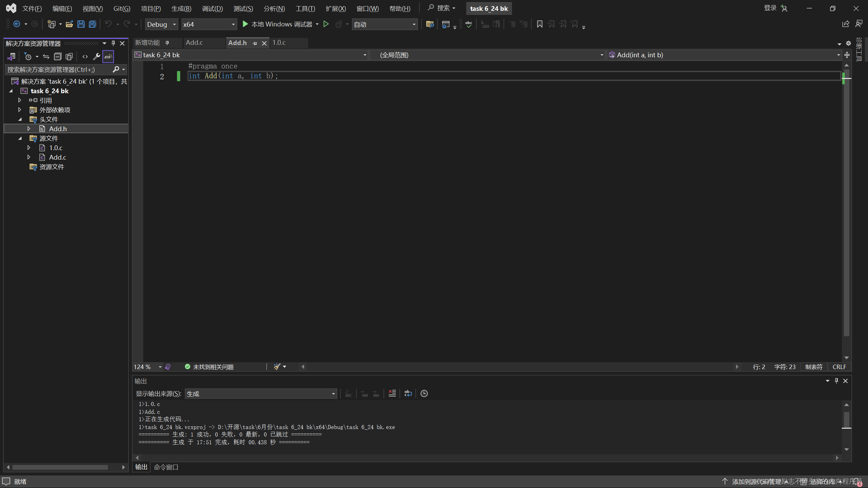Collapse the 头文件 folder node
Viewport: 868px width, 488px height.
[20, 119]
